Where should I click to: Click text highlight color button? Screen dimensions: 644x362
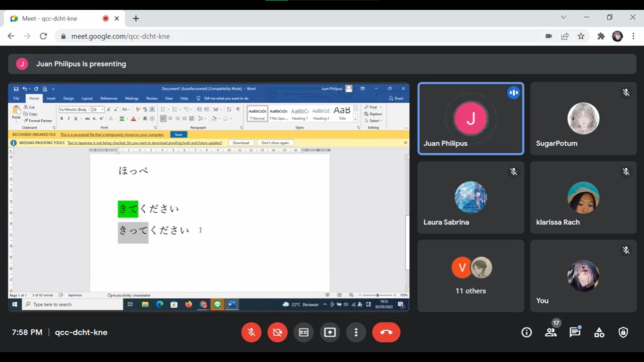122,119
